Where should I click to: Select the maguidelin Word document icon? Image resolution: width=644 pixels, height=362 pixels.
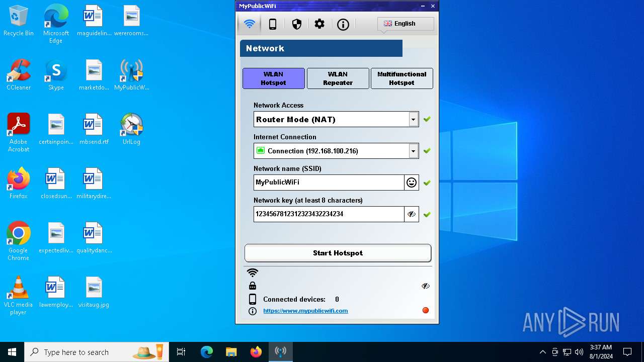(94, 21)
